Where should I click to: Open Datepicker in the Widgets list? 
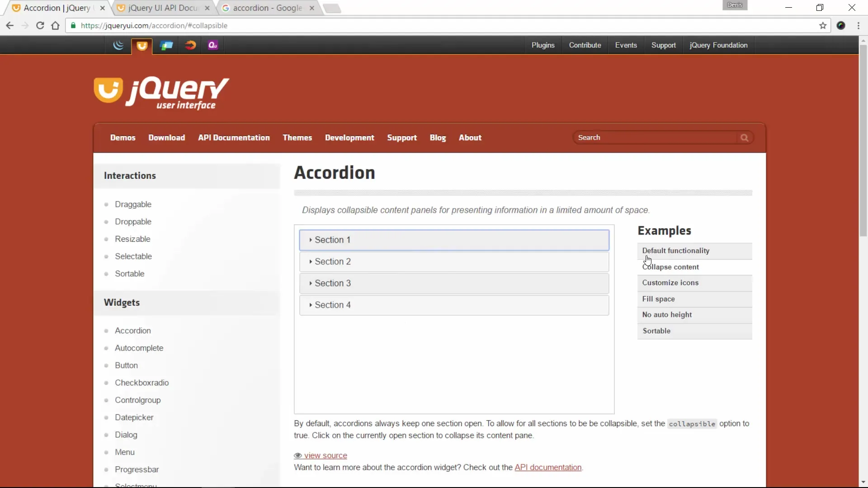click(134, 418)
